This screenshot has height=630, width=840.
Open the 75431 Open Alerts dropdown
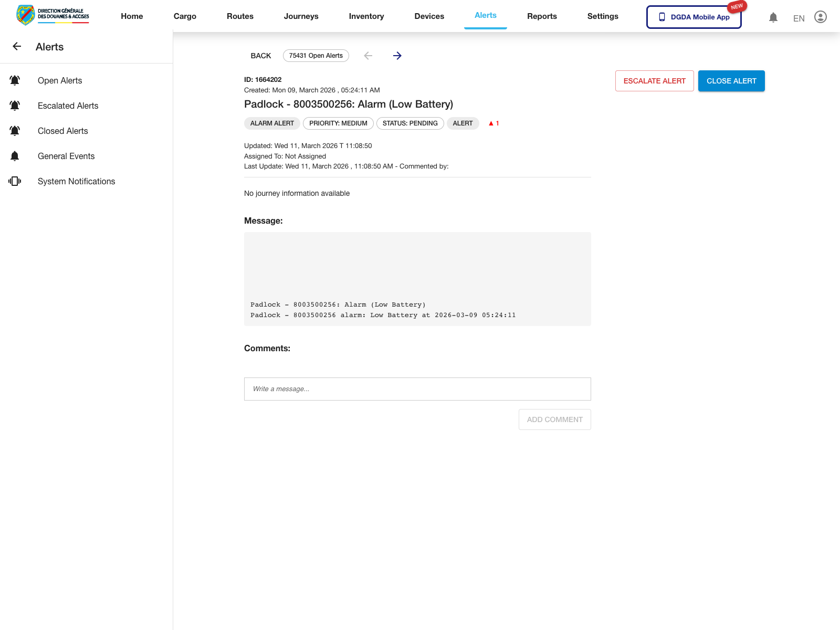(316, 55)
